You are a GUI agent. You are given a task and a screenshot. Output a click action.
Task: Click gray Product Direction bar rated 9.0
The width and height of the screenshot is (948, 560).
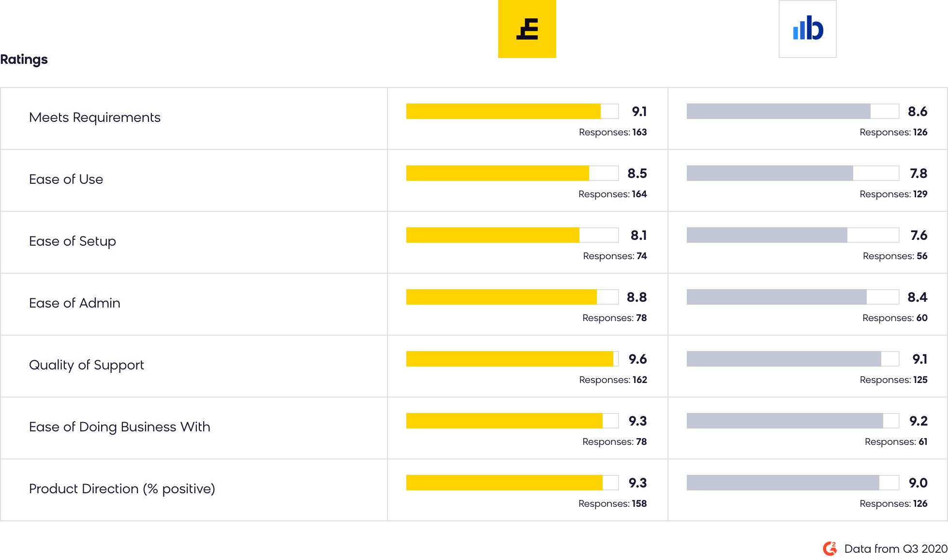pos(783,483)
